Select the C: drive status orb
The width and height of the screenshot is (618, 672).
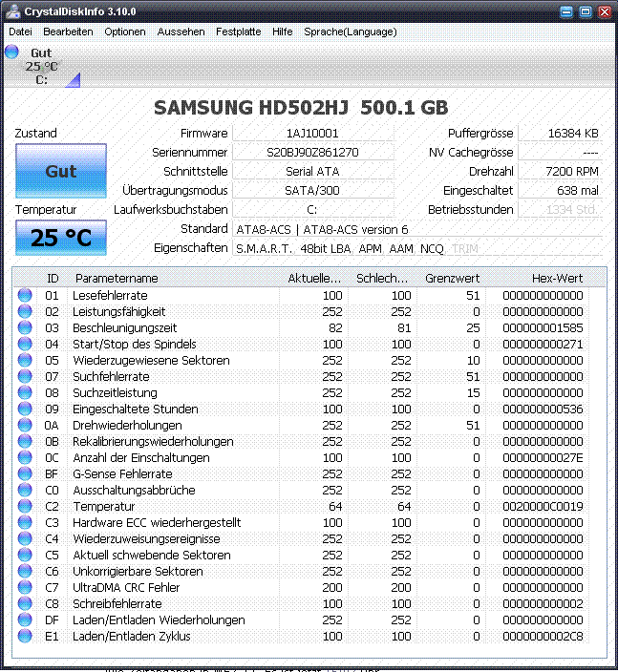[11, 52]
